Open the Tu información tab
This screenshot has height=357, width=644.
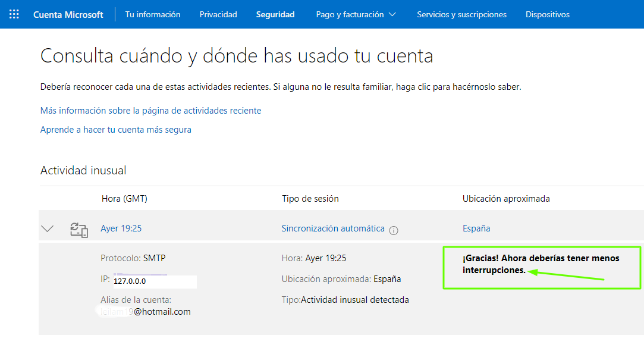click(153, 14)
